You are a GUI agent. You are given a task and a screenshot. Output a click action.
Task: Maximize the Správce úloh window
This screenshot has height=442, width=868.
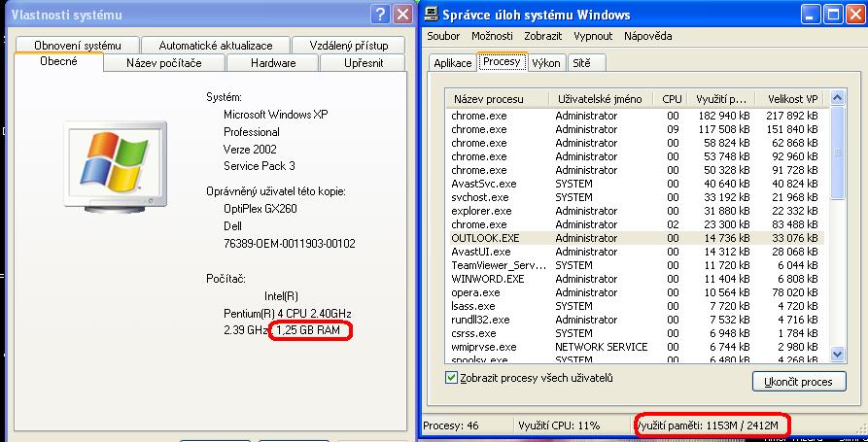point(833,15)
